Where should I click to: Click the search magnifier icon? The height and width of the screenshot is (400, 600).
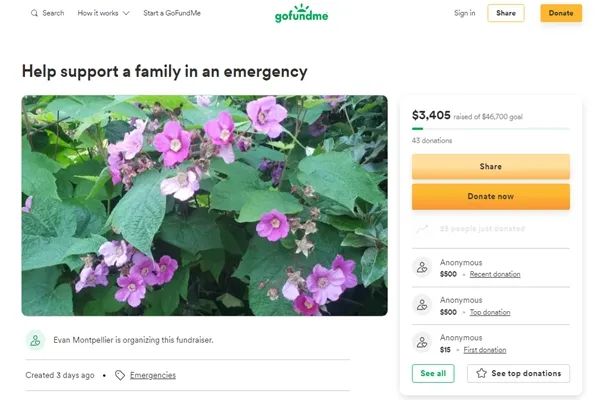pyautogui.click(x=34, y=13)
